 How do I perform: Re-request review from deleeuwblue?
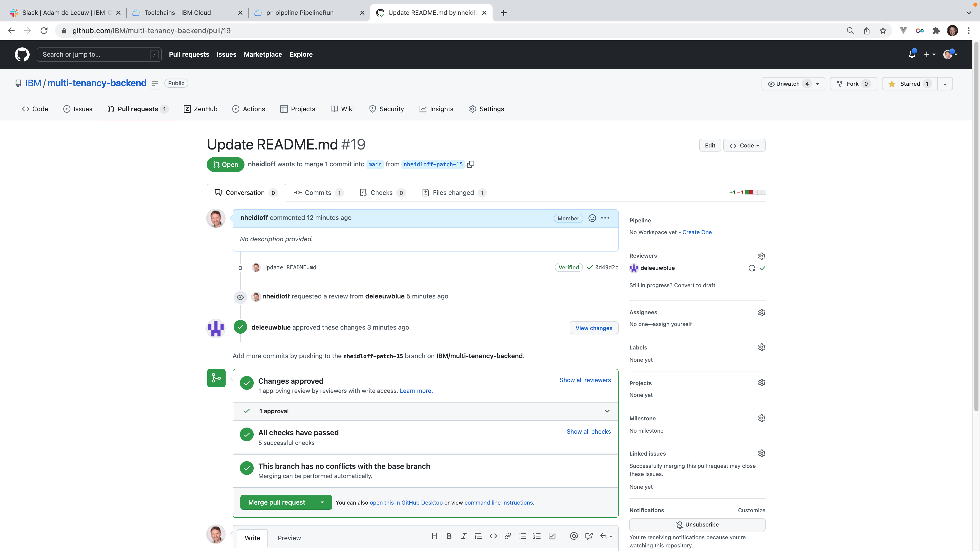751,268
